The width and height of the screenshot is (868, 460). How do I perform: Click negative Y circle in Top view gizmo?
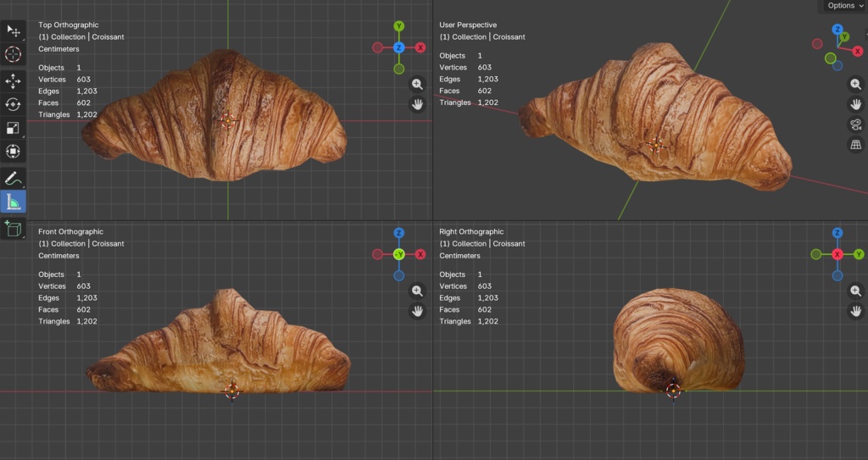(x=398, y=69)
